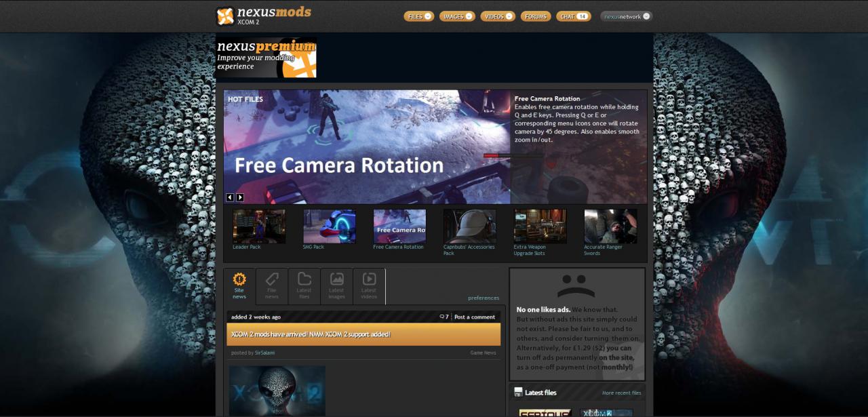Click the SMG Pack text link
The width and height of the screenshot is (868, 417).
[x=313, y=247]
